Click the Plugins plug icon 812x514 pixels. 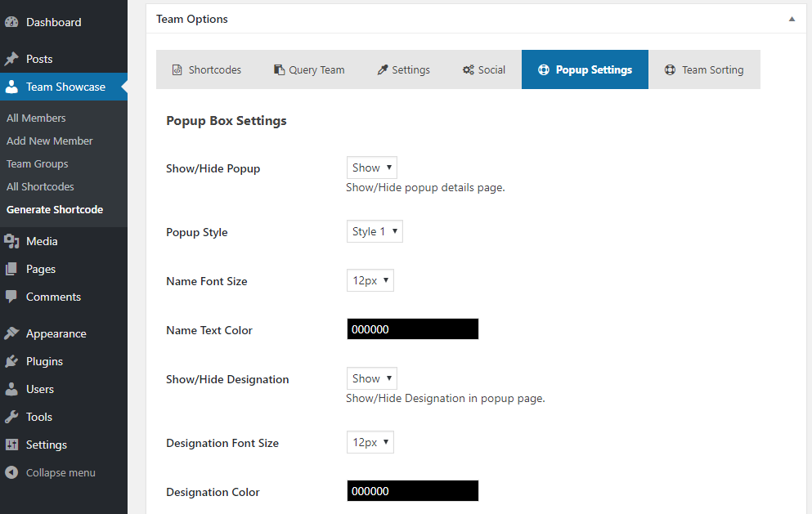11,361
